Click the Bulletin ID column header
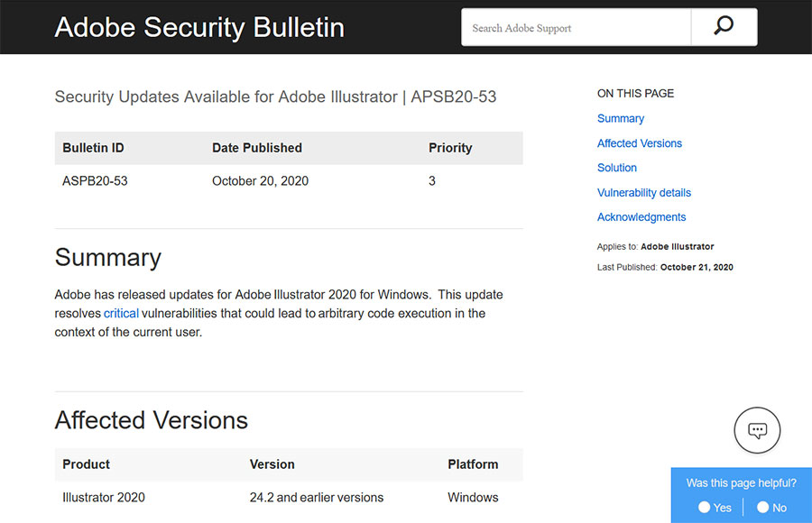 tap(93, 148)
